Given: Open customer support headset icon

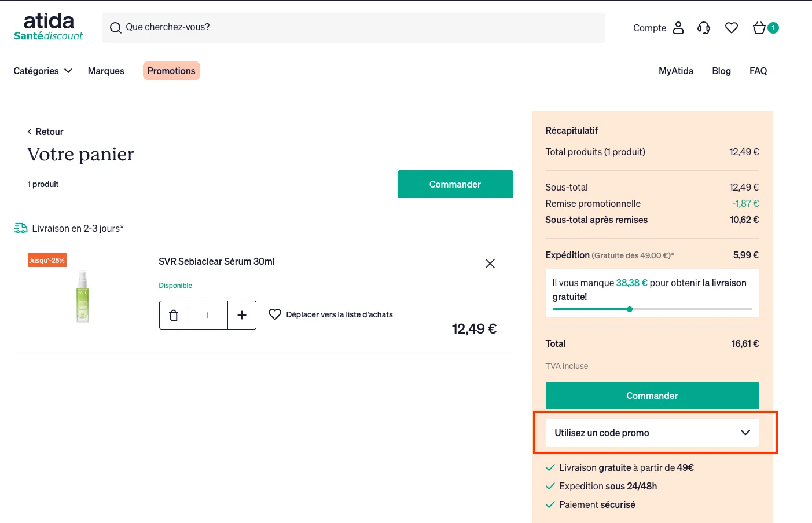Looking at the screenshot, I should [x=704, y=28].
